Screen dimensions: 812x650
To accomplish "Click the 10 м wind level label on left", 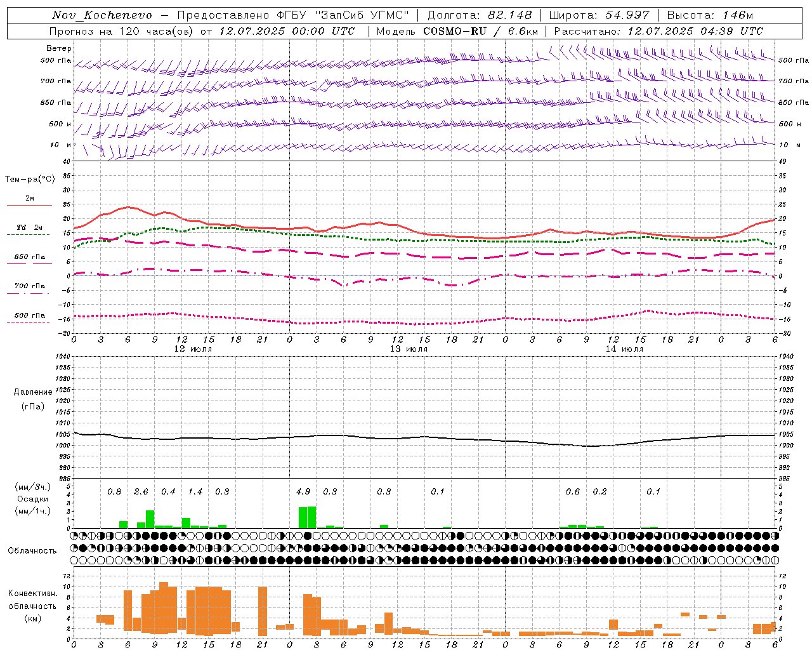I will [61, 145].
